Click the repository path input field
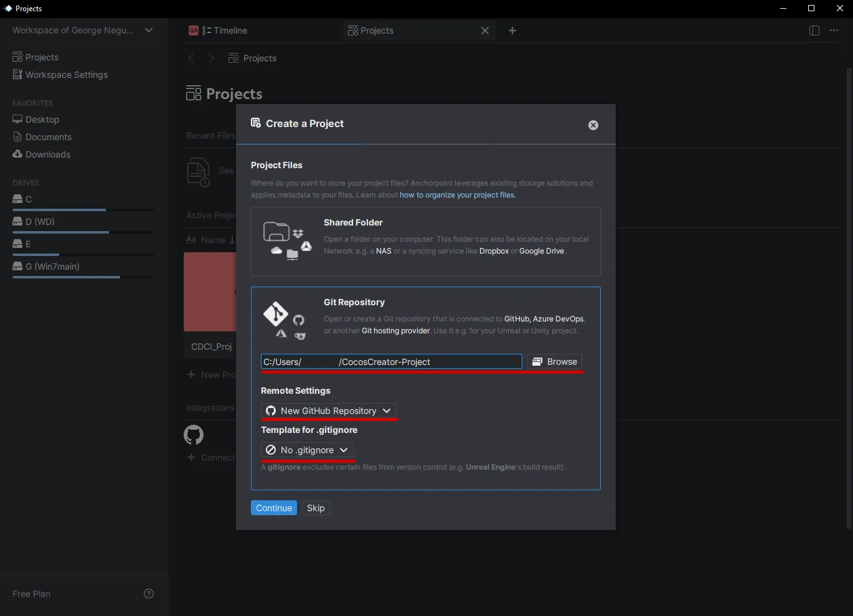Image resolution: width=853 pixels, height=616 pixels. [391, 361]
